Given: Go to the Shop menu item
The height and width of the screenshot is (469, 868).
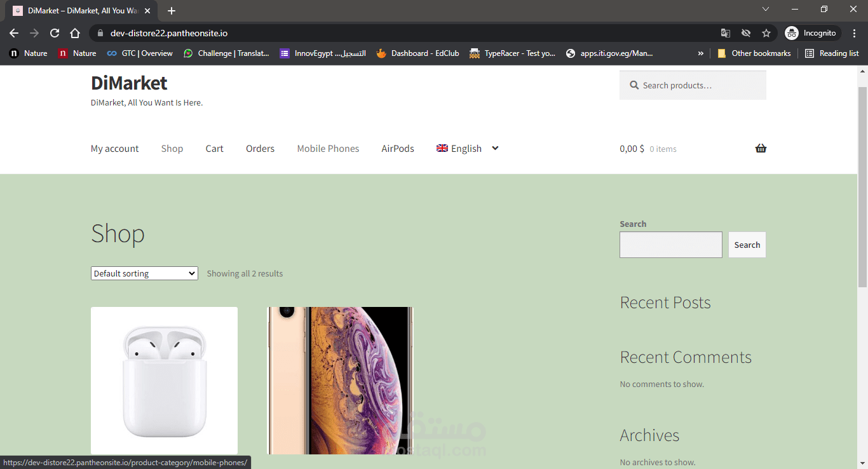Looking at the screenshot, I should tap(172, 149).
